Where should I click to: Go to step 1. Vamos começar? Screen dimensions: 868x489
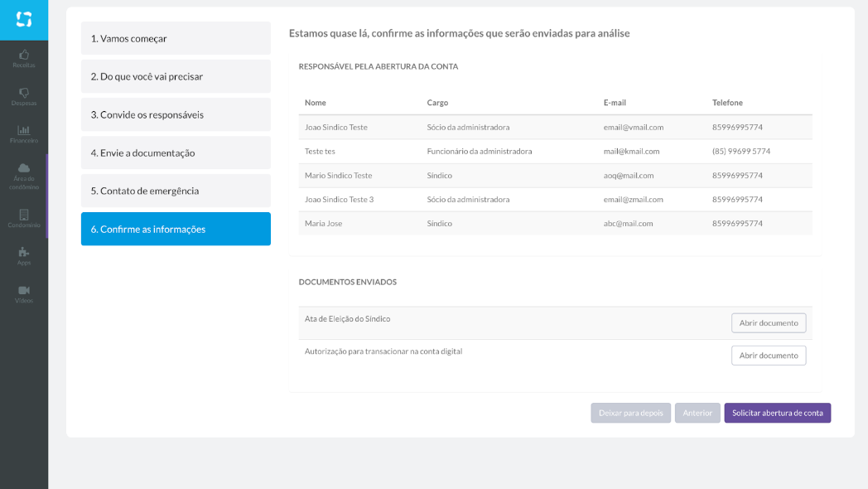[176, 38]
